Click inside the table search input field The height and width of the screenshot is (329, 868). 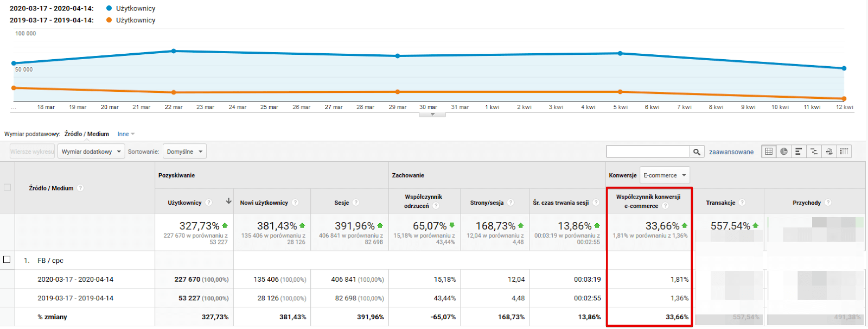[648, 151]
